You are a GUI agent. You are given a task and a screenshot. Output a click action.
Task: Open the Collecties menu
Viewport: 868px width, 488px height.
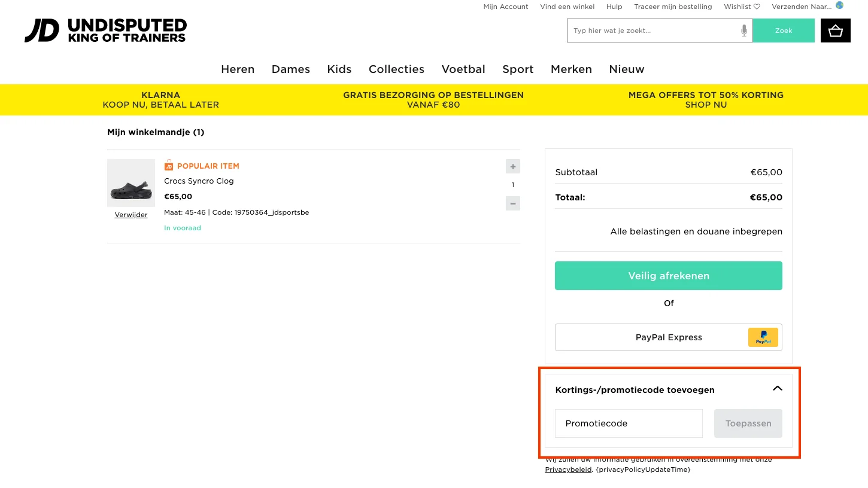click(396, 69)
